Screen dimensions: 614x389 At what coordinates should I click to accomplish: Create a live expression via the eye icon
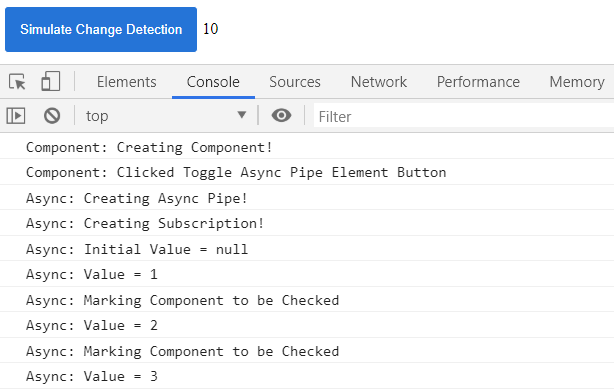[x=281, y=116]
